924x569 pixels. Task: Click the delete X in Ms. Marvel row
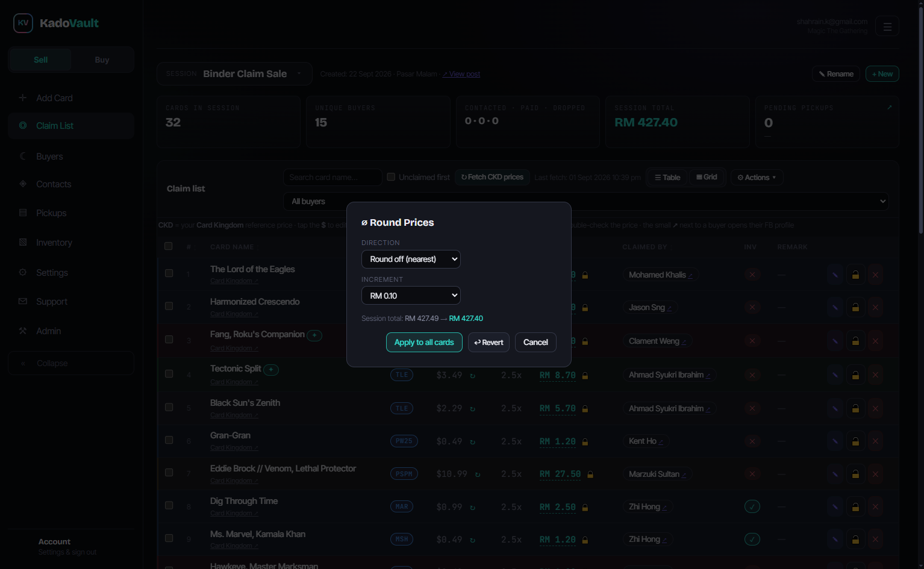875,539
